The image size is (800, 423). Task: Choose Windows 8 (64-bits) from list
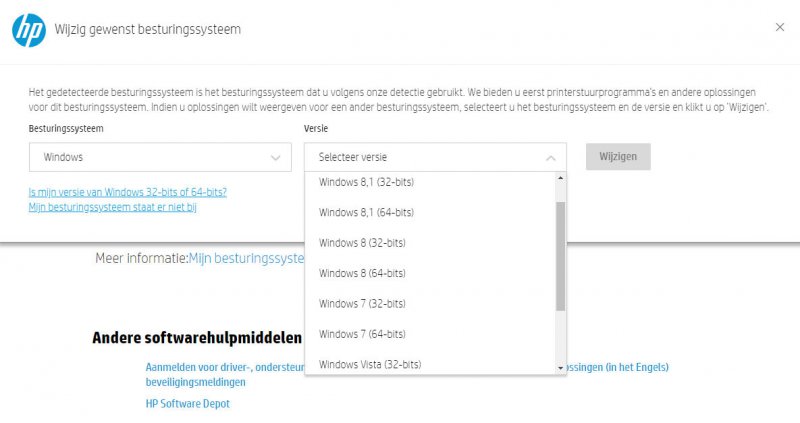[x=430, y=273]
